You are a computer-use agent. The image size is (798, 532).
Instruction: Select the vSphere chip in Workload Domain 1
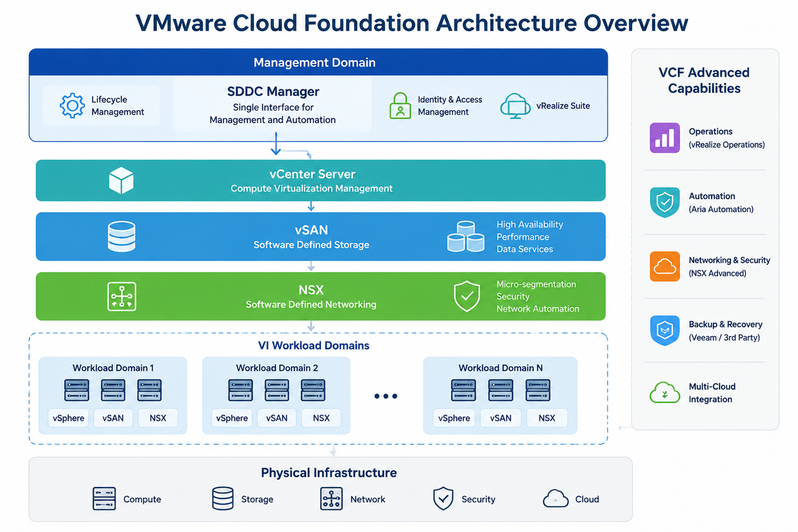69,418
